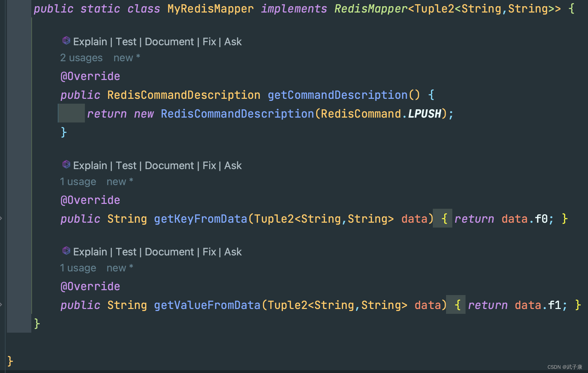Click the RedisCommandDescription return type
The width and height of the screenshot is (588, 373).
click(x=184, y=95)
